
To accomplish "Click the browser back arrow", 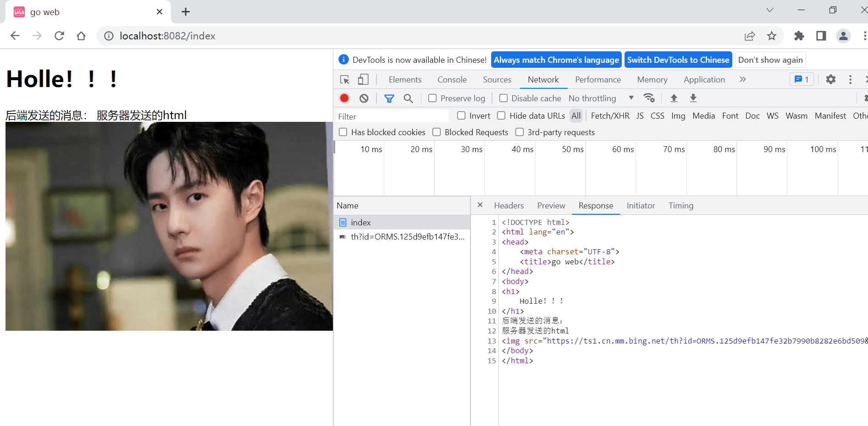I will pyautogui.click(x=15, y=36).
